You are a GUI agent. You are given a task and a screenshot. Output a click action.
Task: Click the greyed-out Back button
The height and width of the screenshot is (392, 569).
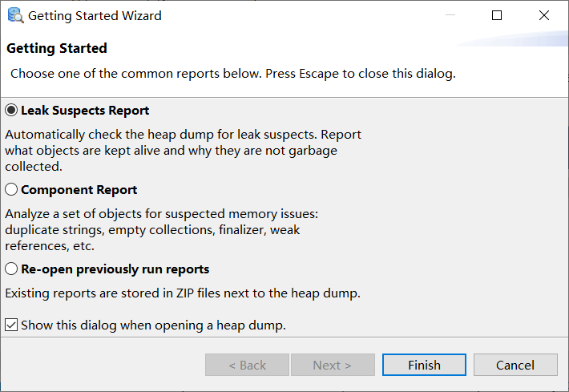[247, 365]
